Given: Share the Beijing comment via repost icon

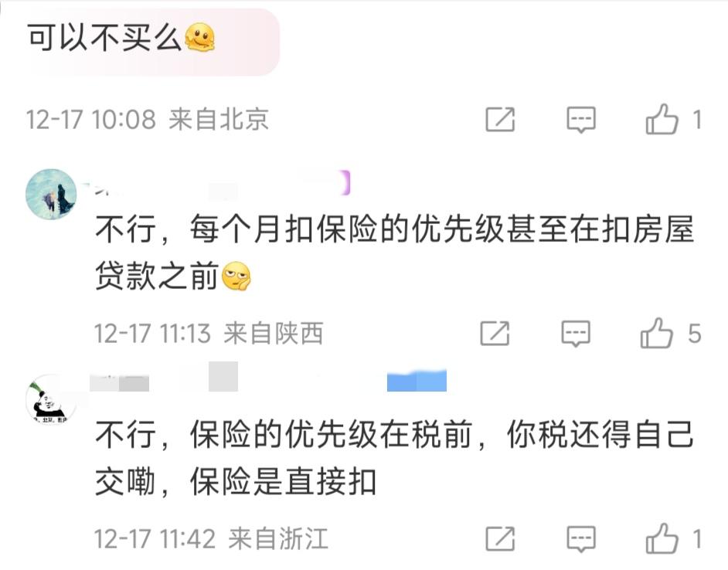Looking at the screenshot, I should [500, 120].
